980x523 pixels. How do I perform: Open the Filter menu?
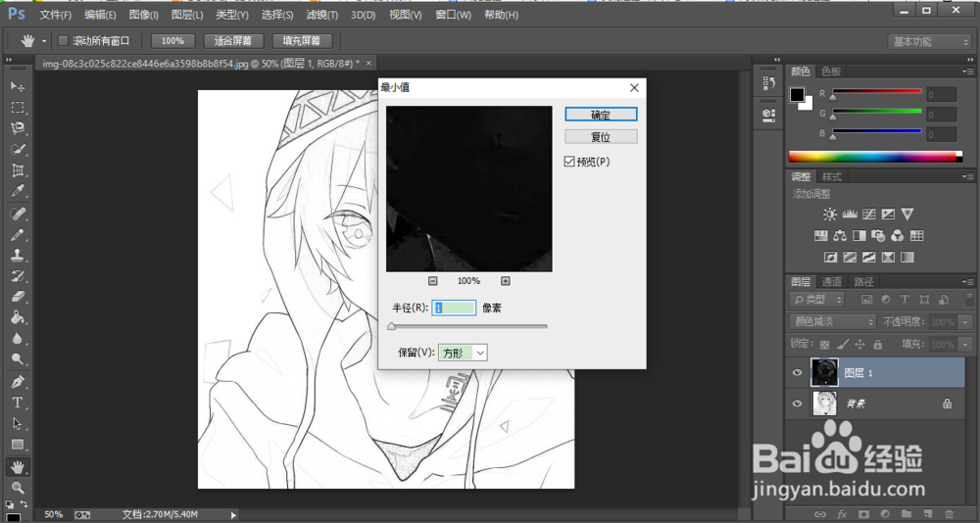322,15
